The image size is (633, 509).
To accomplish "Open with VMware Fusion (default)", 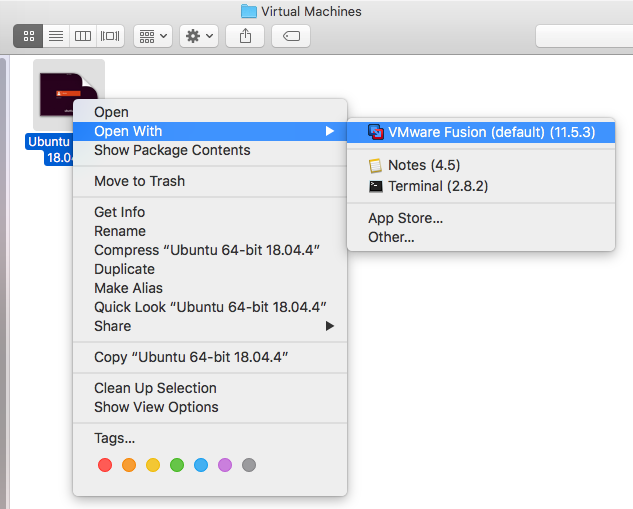I will coord(481,132).
